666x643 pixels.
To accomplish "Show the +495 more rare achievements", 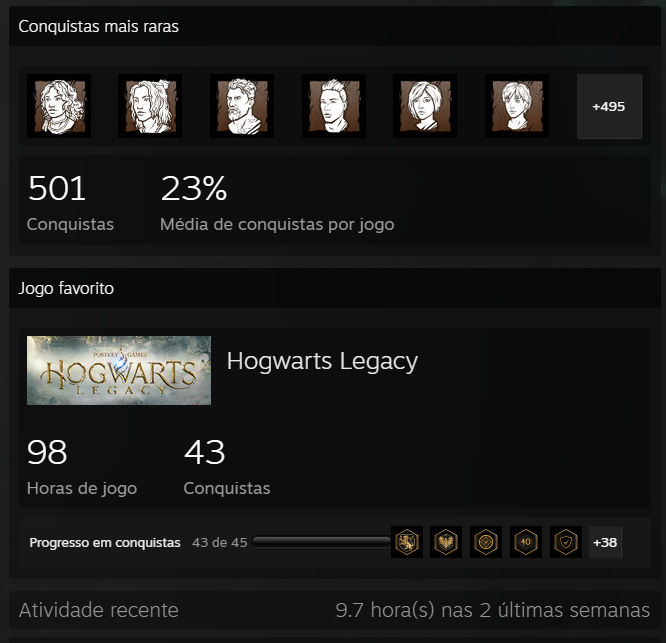I will click(609, 106).
